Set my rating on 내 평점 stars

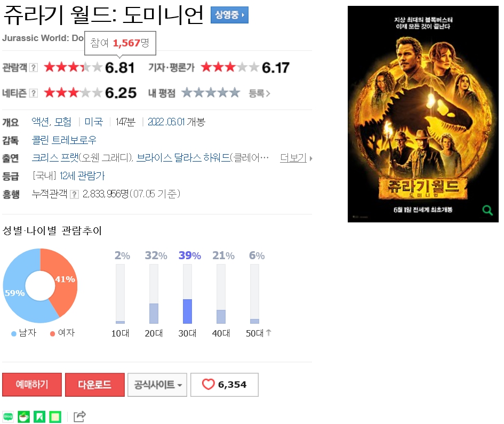click(211, 93)
